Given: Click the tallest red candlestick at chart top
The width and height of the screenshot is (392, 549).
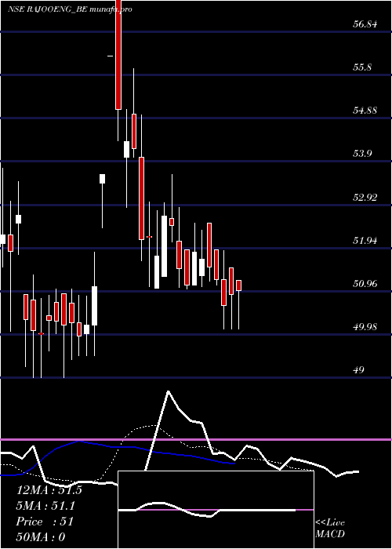Looking at the screenshot, I should point(118,55).
